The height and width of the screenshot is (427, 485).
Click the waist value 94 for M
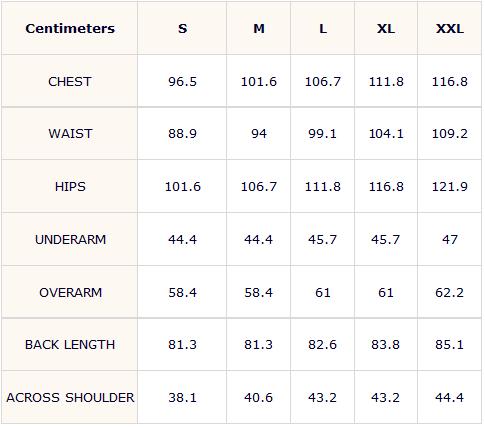259,134
